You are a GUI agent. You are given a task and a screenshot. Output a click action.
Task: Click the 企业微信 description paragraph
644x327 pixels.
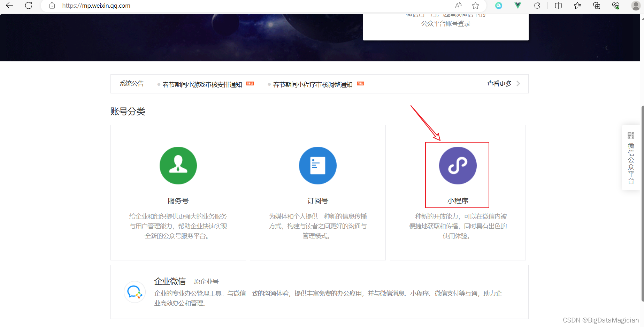(328, 298)
